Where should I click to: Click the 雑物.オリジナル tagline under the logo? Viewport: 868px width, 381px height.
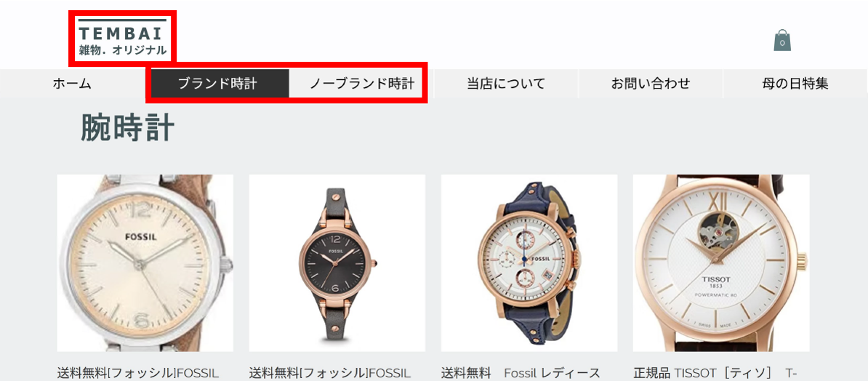coord(122,50)
